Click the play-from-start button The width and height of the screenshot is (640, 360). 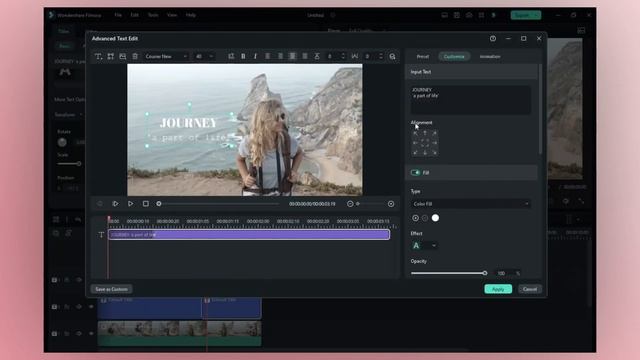click(116, 204)
